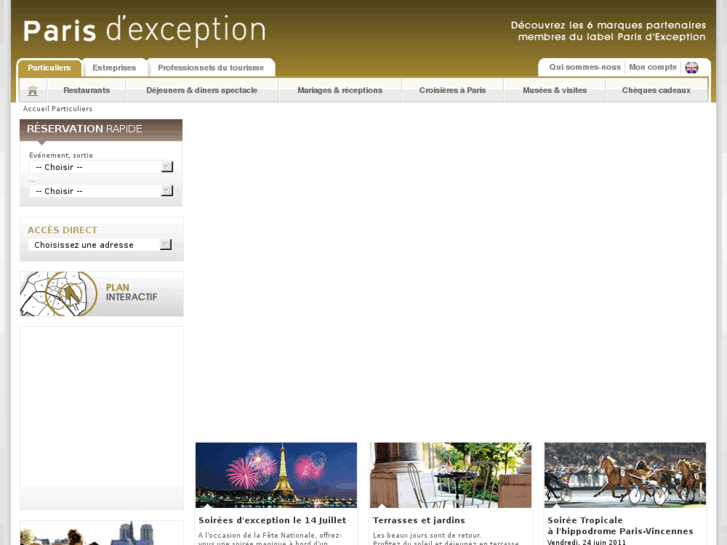Open the Chèques cadeaux menu
This screenshot has width=727, height=545.
point(656,90)
